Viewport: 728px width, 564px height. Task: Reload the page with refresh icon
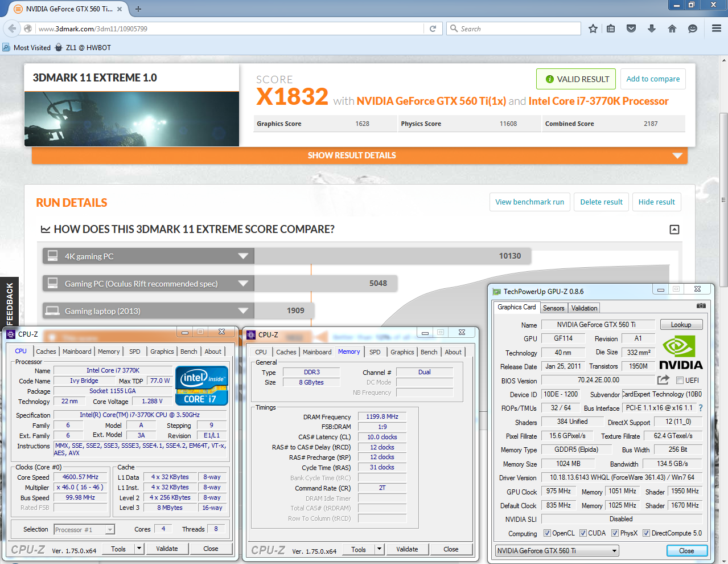coord(433,28)
